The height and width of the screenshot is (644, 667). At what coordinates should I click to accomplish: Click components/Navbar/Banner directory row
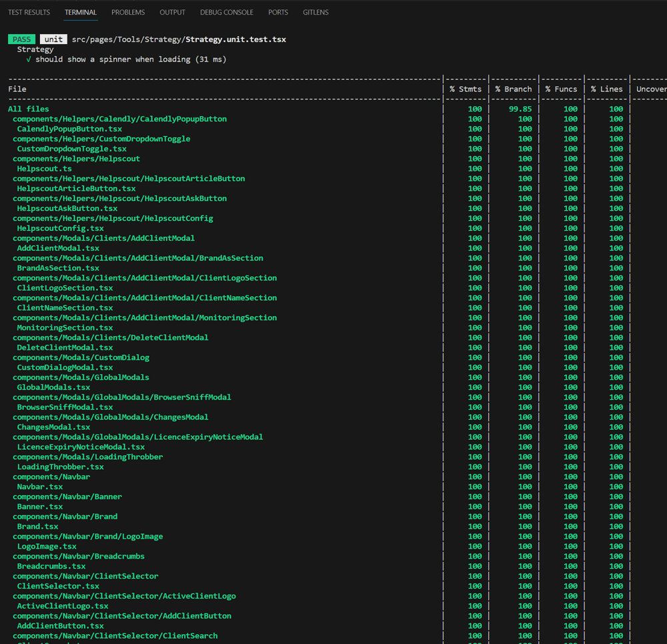pyautogui.click(x=67, y=497)
